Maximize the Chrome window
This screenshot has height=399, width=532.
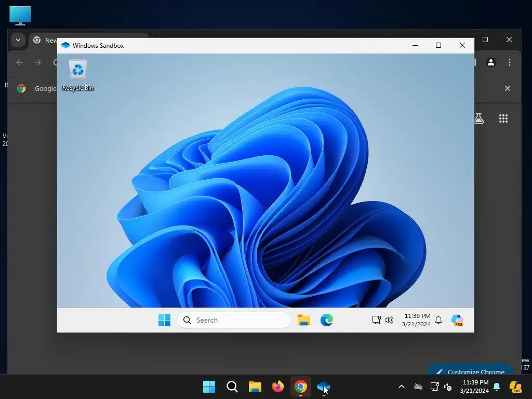tap(485, 39)
